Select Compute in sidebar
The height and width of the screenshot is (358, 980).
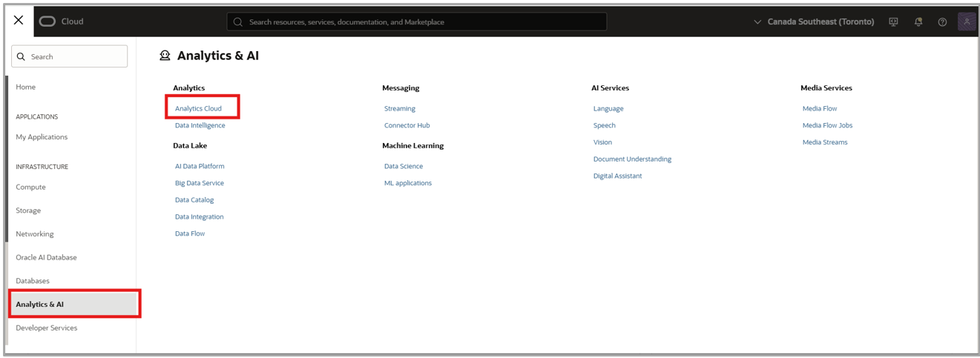tap(31, 188)
